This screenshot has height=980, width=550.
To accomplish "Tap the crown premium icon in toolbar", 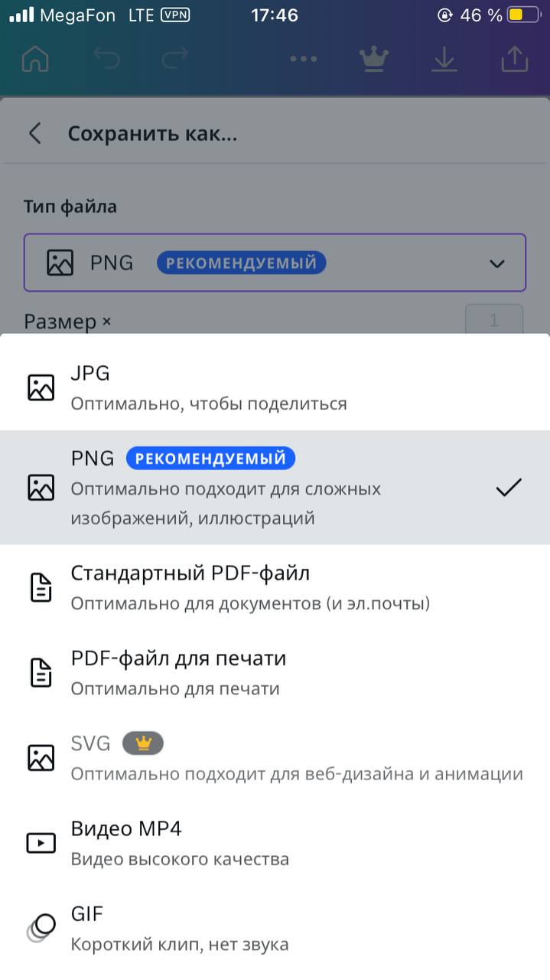I will (x=373, y=59).
